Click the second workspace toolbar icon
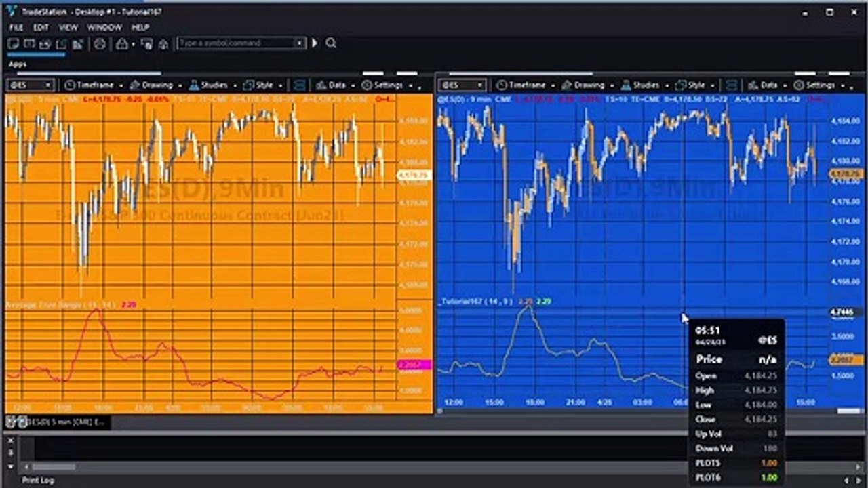This screenshot has width=868, height=488. (29, 44)
